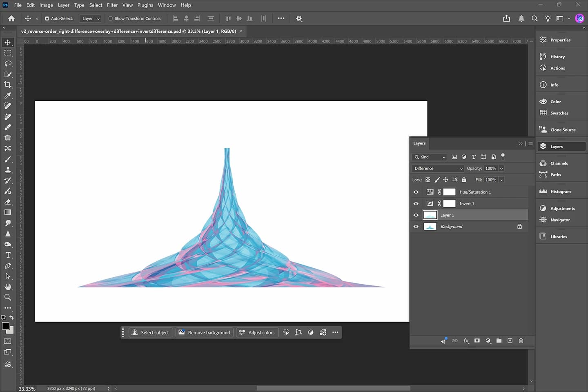Click the Share icon in top bar
This screenshot has height=392, width=588.
tap(507, 18)
